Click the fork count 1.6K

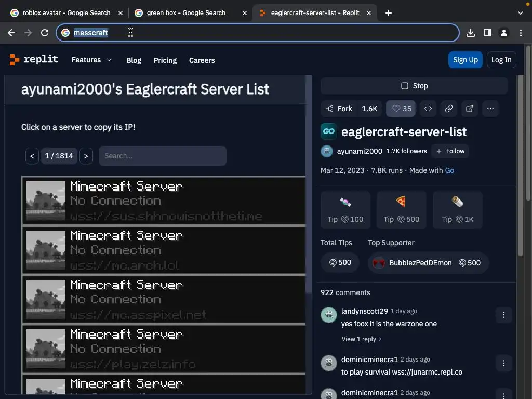(369, 109)
